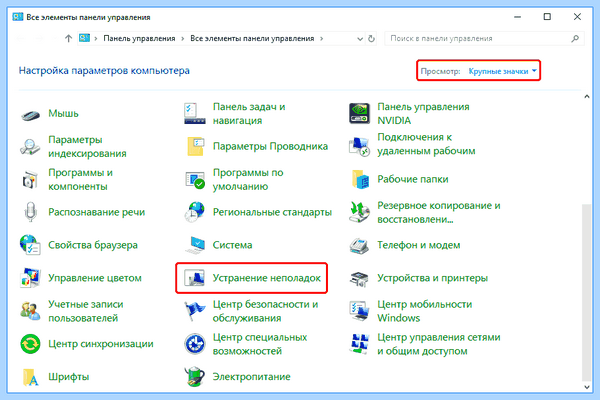The width and height of the screenshot is (600, 400).
Task: Click the refresh button in address bar
Action: click(371, 39)
